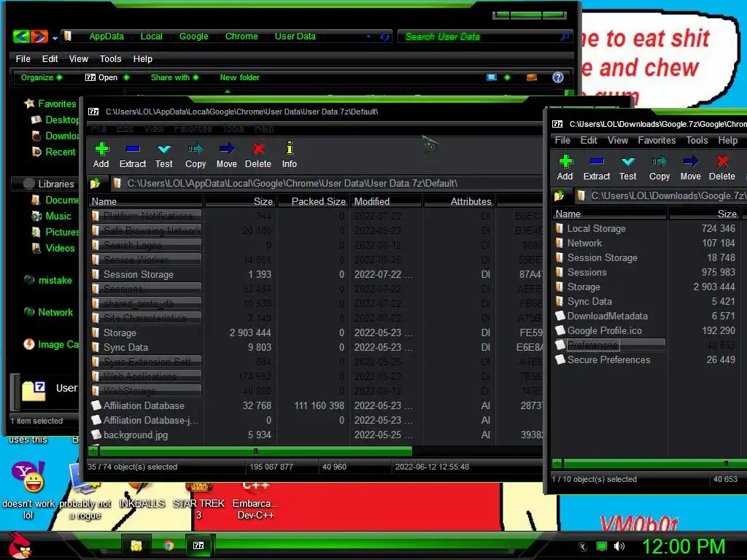Click Copy in the Default archive window
Screen dimensions: 747x560
(196, 155)
